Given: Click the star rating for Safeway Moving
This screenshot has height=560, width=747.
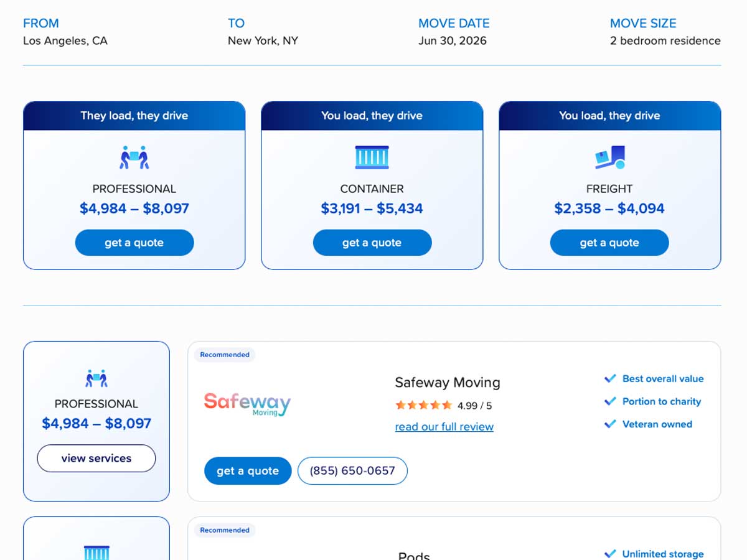Looking at the screenshot, I should click(423, 405).
